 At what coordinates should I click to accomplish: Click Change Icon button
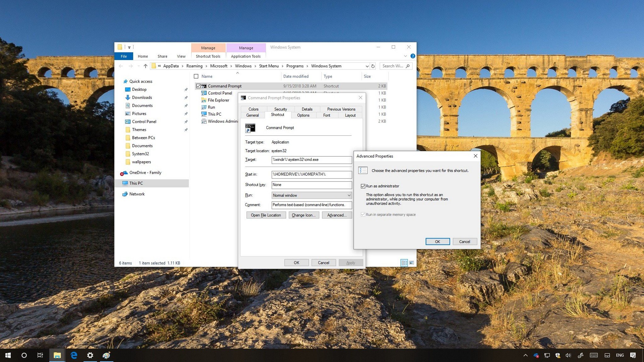[303, 215]
